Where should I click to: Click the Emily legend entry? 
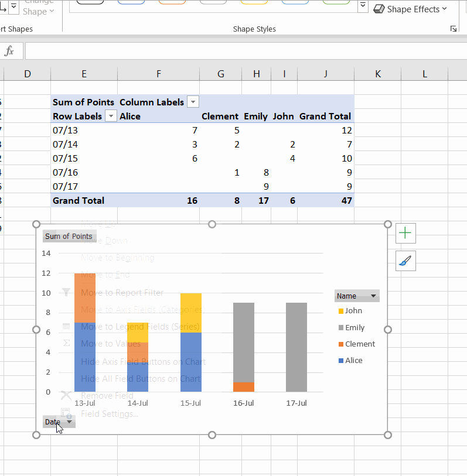(352, 327)
